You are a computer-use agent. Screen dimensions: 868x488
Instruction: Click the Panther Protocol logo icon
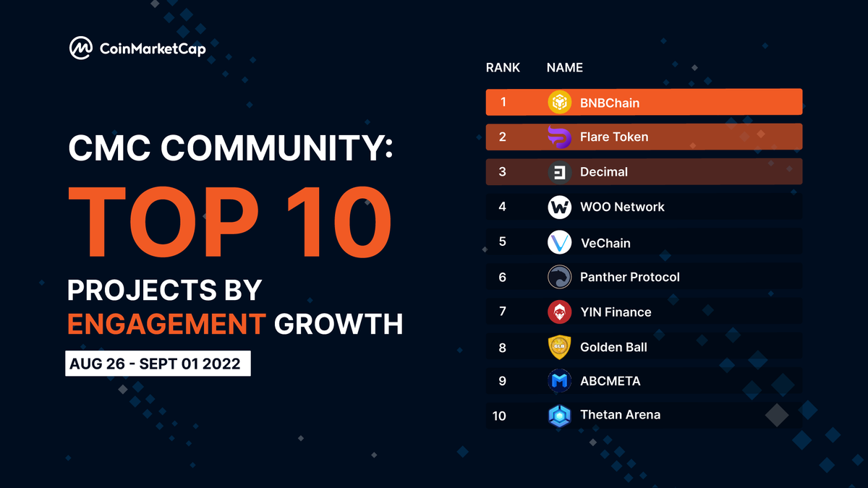coord(560,277)
